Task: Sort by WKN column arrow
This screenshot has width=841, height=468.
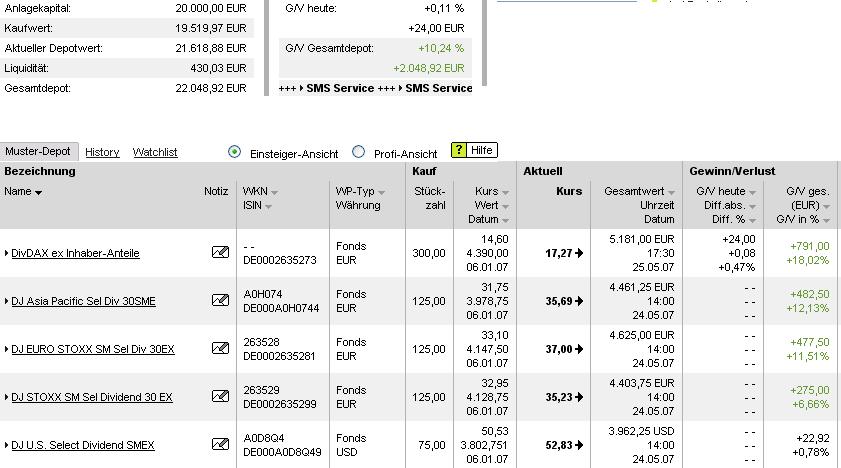Action: [274, 192]
